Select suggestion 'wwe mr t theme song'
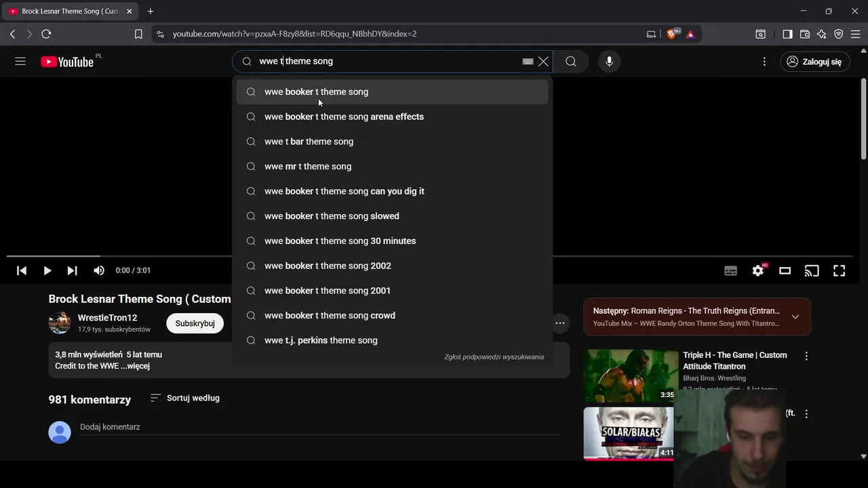 point(392,166)
